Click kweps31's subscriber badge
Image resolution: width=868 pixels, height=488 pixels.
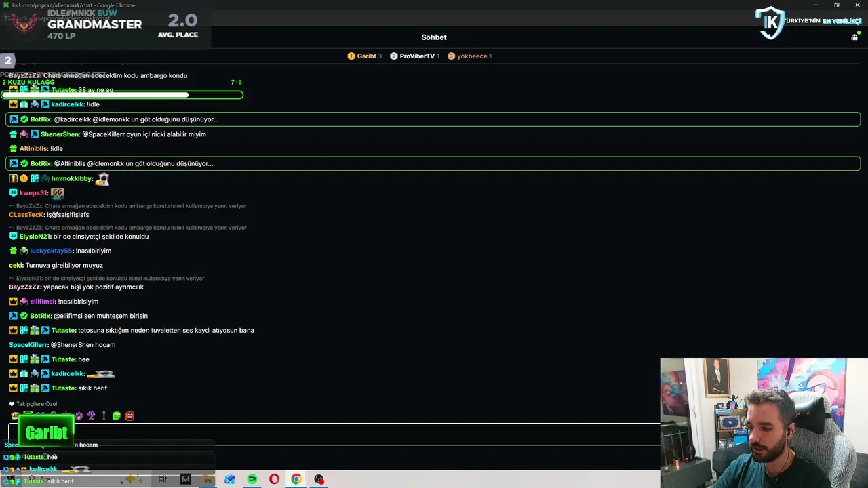click(x=13, y=193)
